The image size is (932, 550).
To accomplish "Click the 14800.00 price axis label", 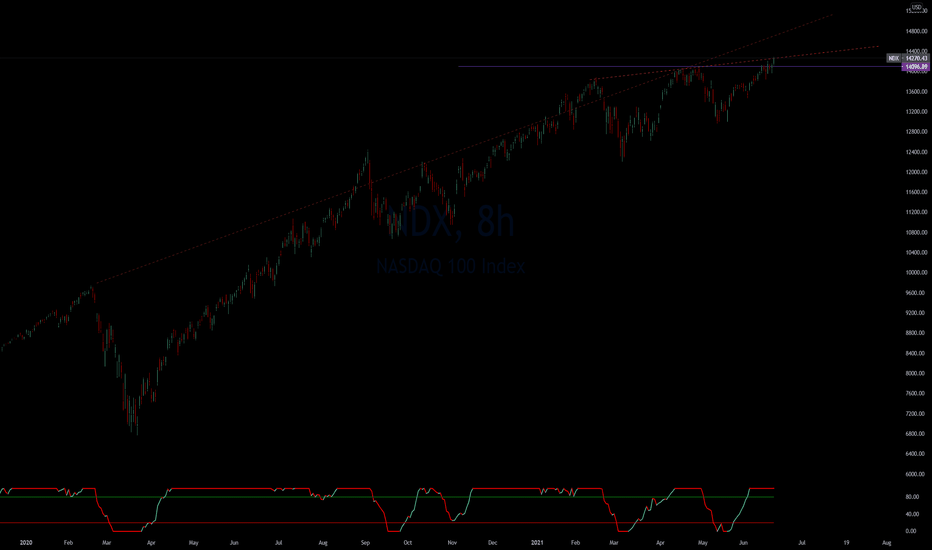I will pos(916,31).
